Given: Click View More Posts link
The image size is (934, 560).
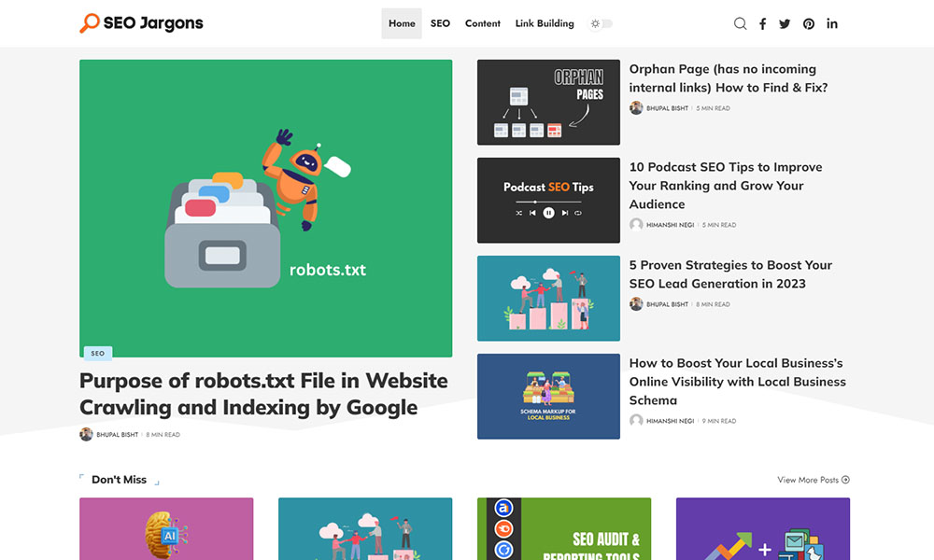Looking at the screenshot, I should 813,480.
